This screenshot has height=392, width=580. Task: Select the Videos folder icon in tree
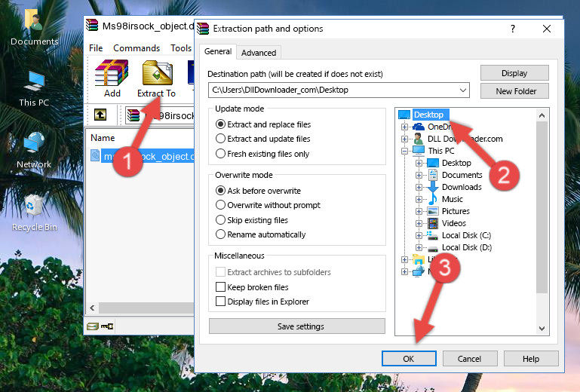click(433, 223)
